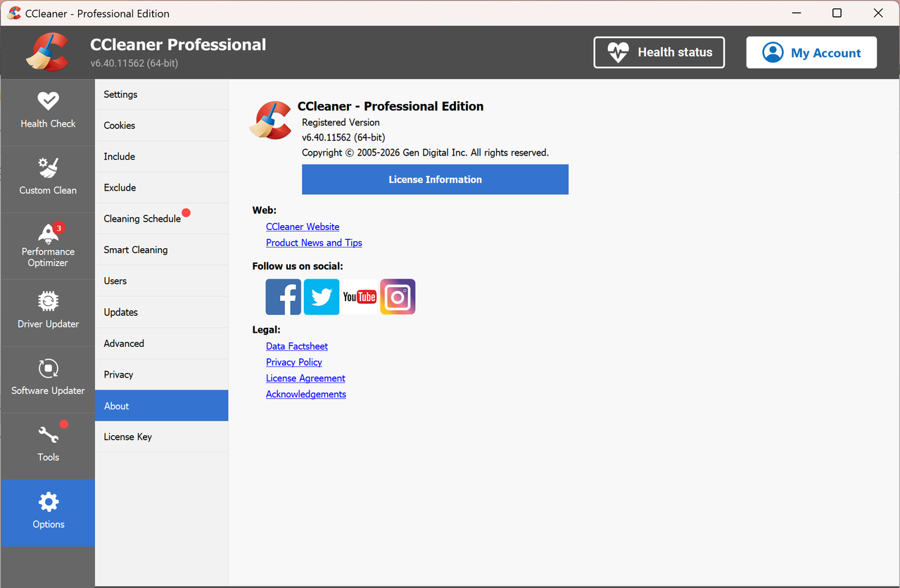
Task: Open the Smart Cleaning page
Action: pyautogui.click(x=162, y=250)
